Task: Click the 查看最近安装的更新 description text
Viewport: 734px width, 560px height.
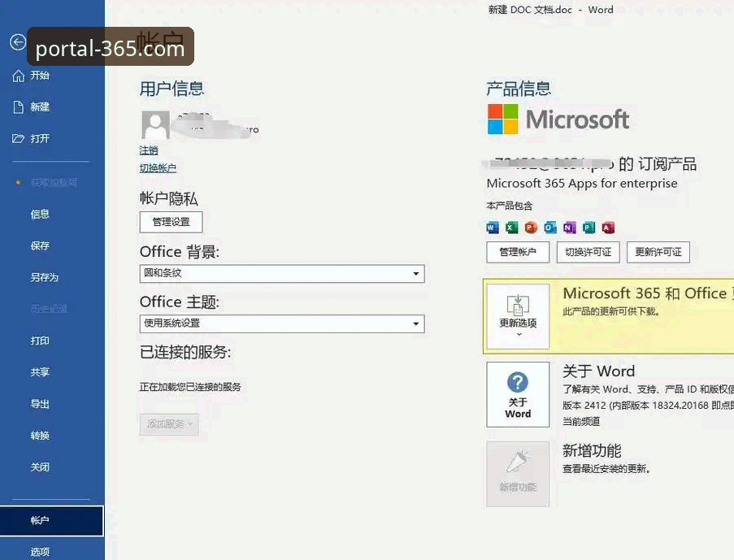Action: click(606, 469)
